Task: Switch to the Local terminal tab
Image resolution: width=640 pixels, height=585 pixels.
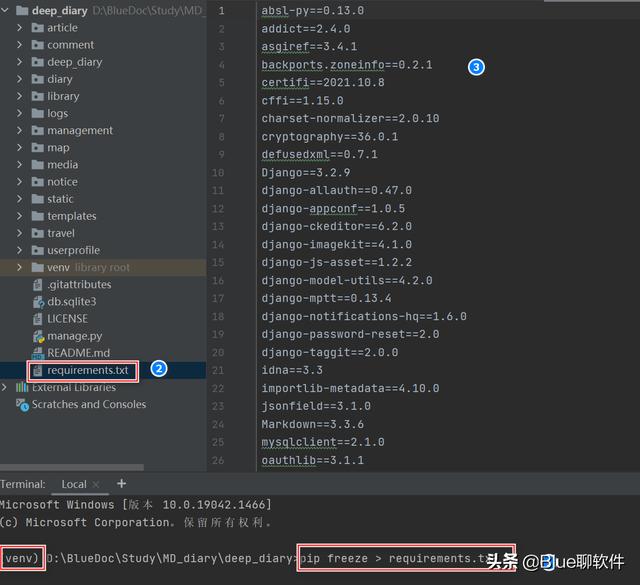Action: coord(74,485)
